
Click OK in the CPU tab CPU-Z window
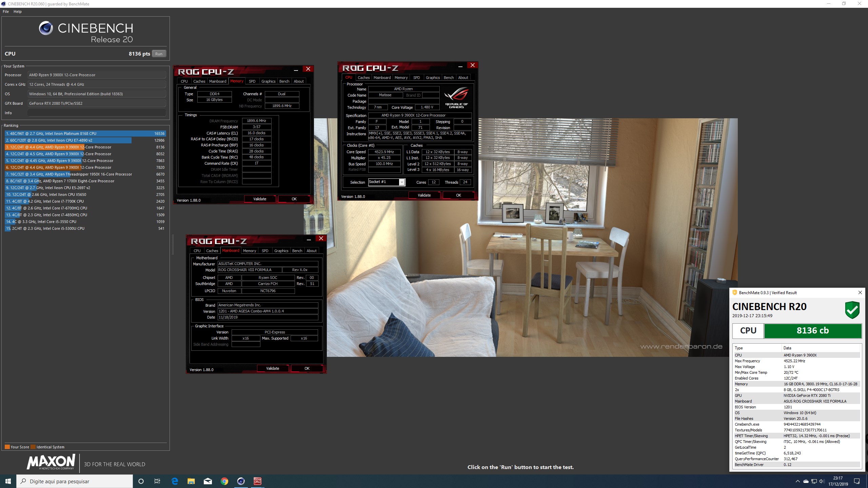point(458,195)
